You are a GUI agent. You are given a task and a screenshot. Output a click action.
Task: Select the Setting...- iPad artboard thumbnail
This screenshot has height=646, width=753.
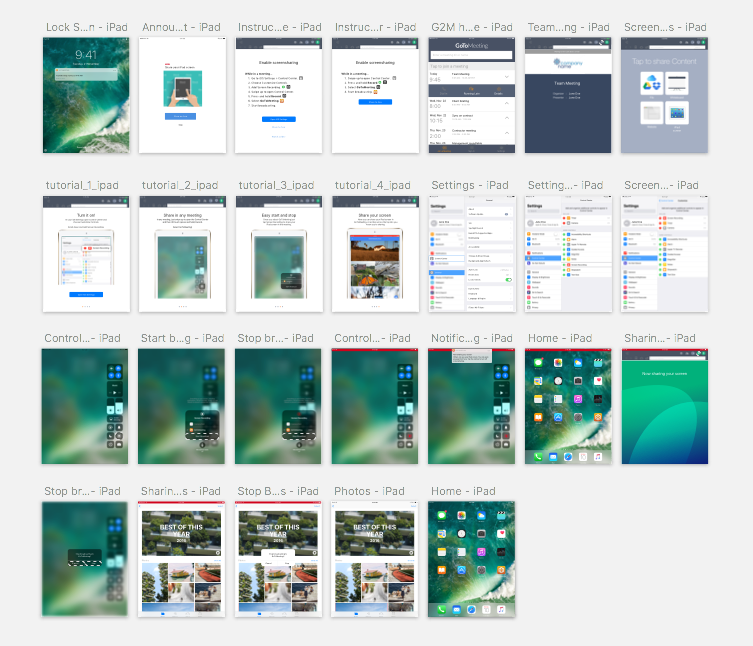[569, 254]
